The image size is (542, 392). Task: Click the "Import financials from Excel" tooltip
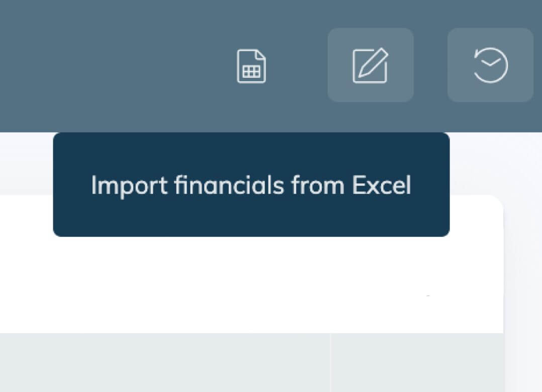(x=251, y=185)
